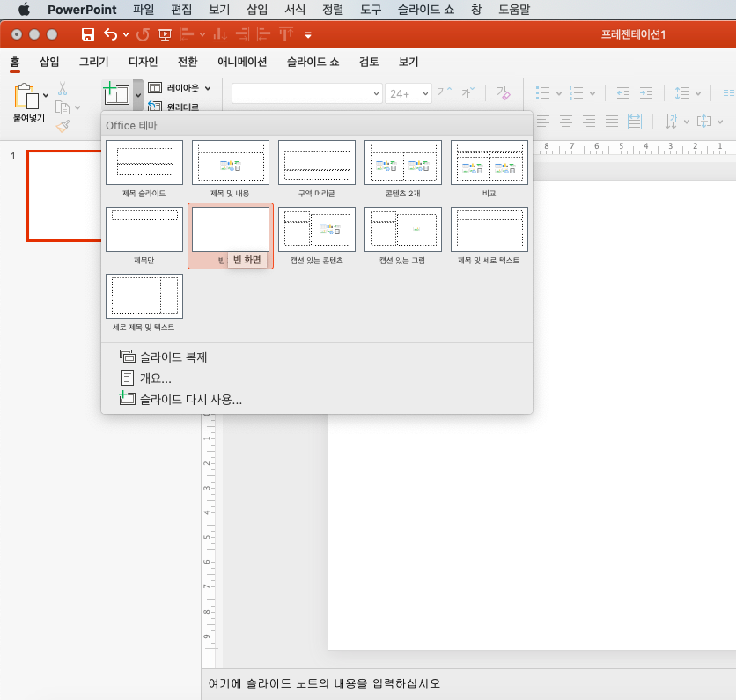Click the Decrease Font Size icon
Image resolution: width=736 pixels, height=700 pixels.
point(468,92)
